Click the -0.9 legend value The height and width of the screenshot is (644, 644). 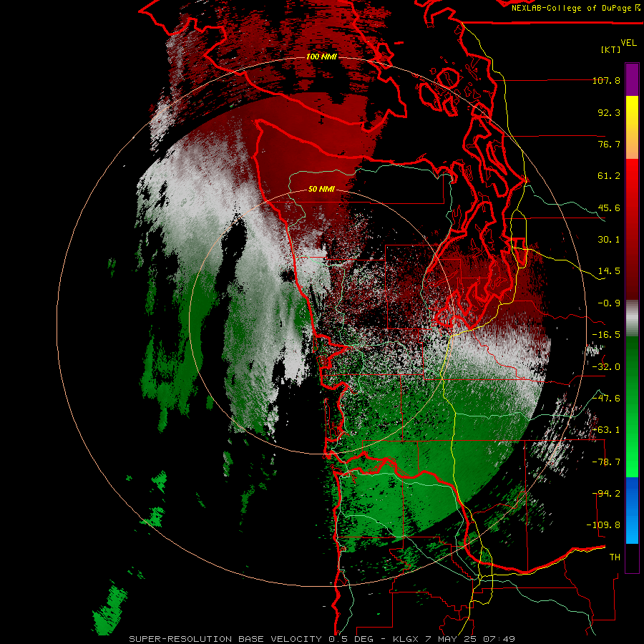coord(609,303)
